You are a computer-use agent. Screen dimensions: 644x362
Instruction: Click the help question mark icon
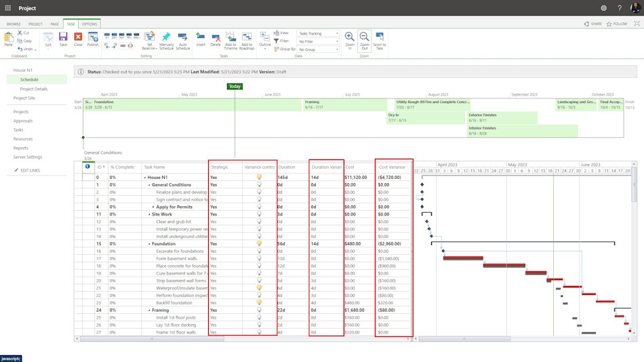point(620,8)
